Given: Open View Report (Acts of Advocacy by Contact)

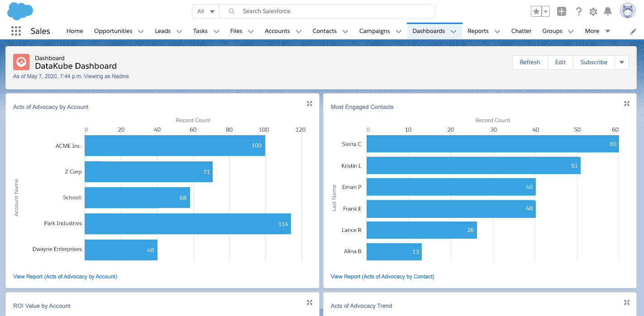Looking at the screenshot, I should (382, 276).
